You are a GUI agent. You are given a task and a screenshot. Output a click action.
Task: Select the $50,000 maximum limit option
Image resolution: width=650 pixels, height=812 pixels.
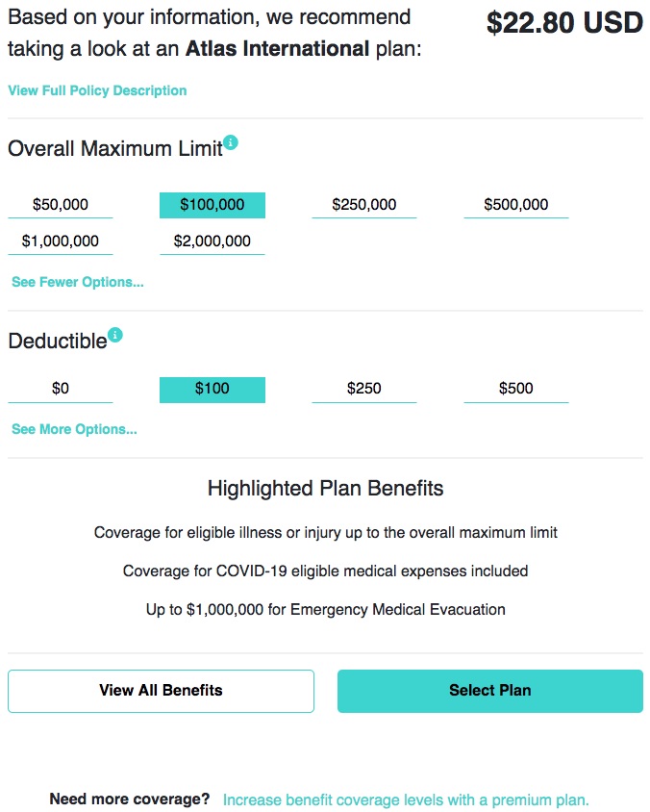coord(60,205)
